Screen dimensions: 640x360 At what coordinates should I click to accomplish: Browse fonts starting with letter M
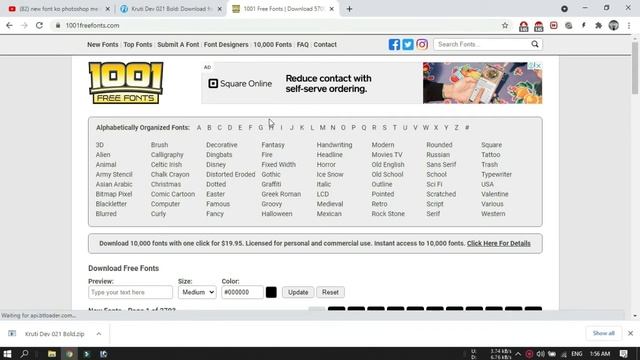pyautogui.click(x=322, y=128)
